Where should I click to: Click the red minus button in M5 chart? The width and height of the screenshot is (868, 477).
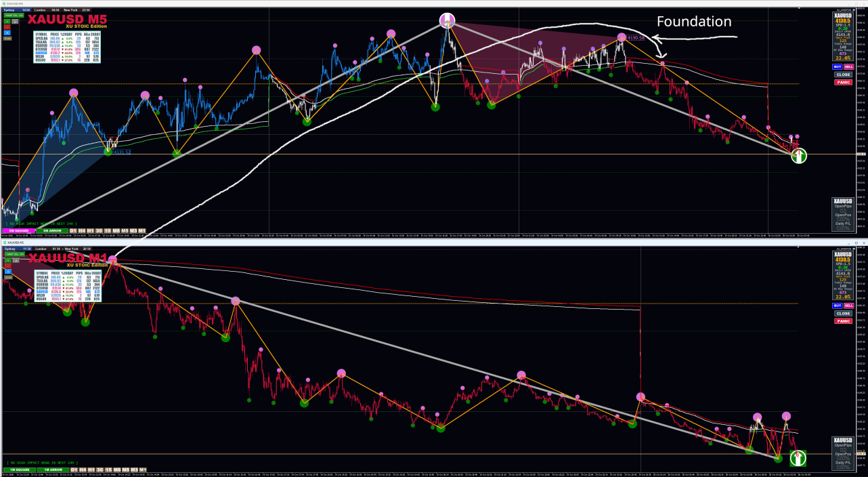[x=7, y=27]
